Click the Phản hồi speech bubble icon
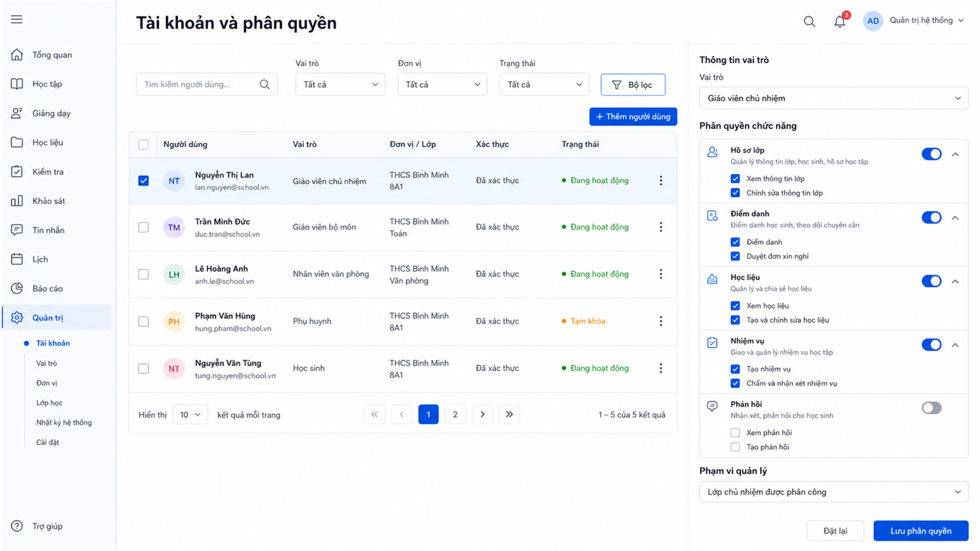980x551 pixels. [x=713, y=407]
